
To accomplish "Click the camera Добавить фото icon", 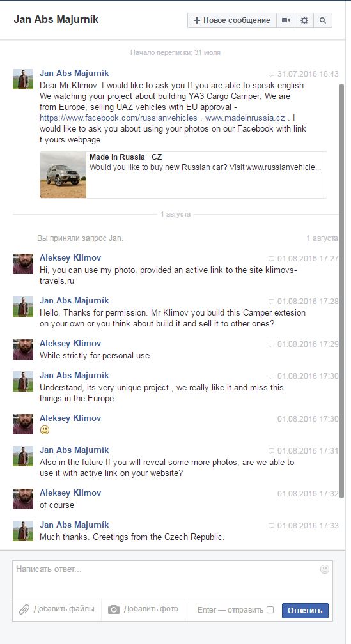I will click(114, 609).
